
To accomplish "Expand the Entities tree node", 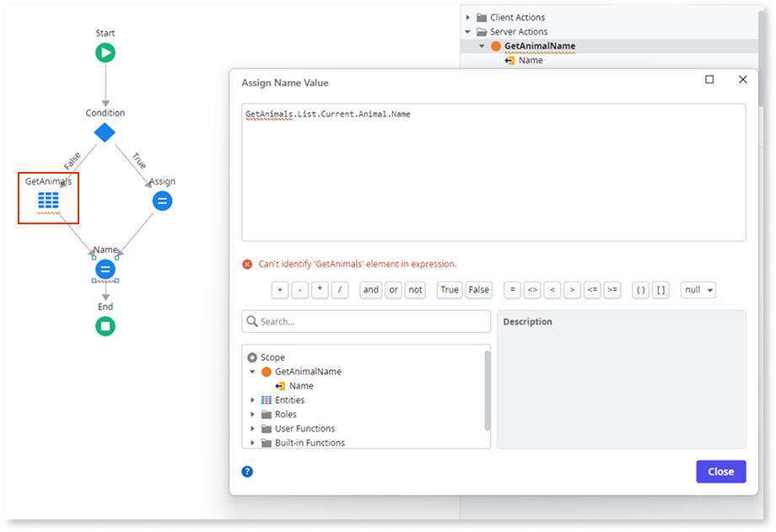I will [x=251, y=400].
